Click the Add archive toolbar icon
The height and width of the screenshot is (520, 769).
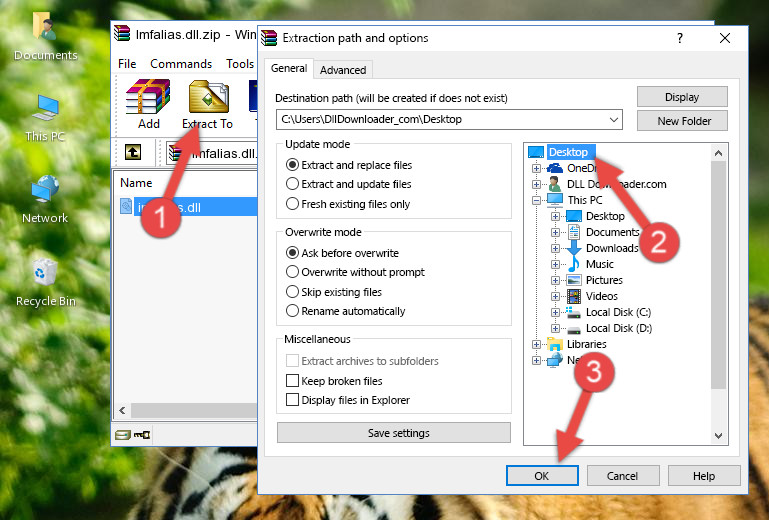(148, 97)
